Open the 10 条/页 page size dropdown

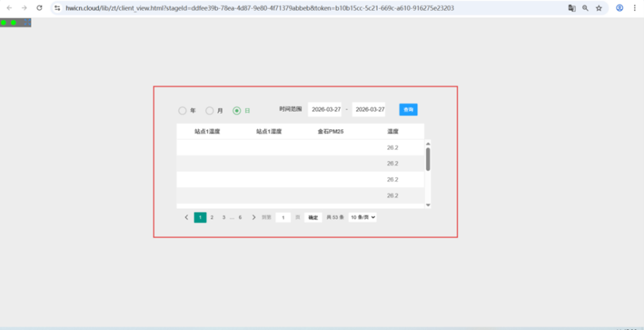362,218
